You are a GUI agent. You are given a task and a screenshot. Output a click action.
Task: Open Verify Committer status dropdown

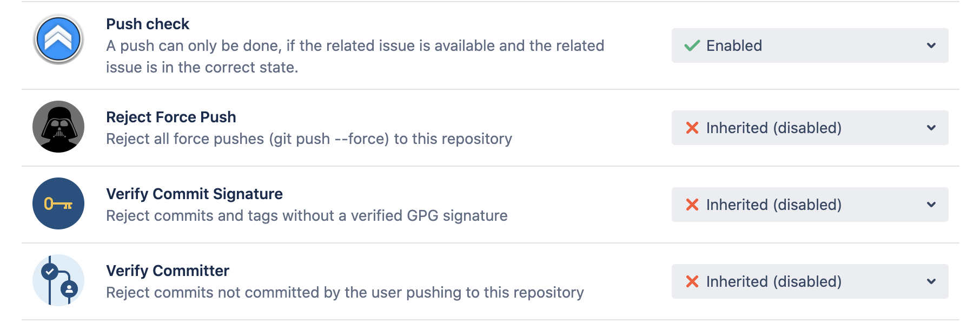pyautogui.click(x=809, y=281)
